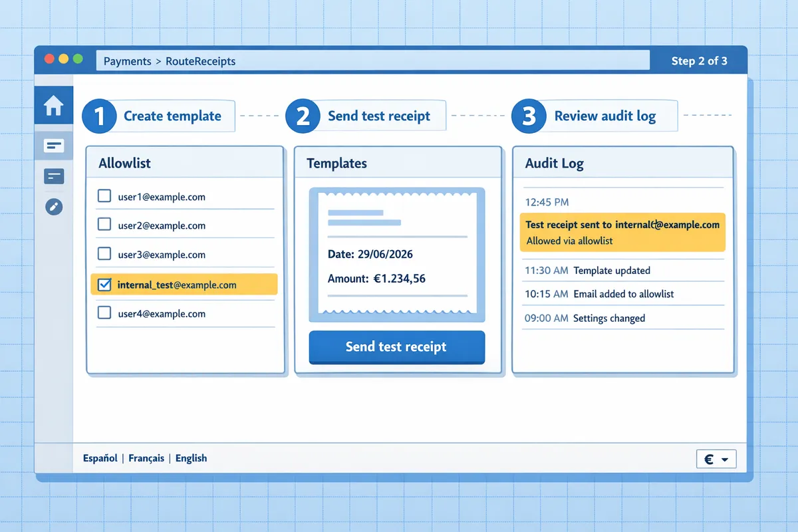The height and width of the screenshot is (532, 798).
Task: Click the blue Send test receipt button
Action: tap(397, 347)
